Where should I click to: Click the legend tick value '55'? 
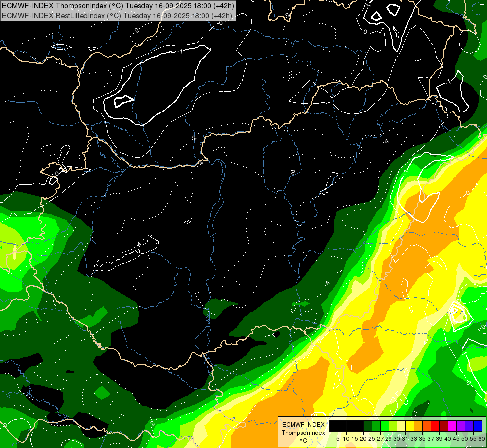tap(474, 439)
